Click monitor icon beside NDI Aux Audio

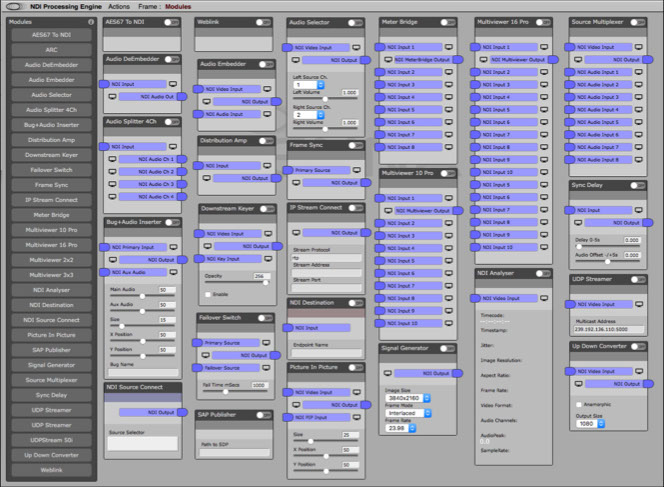[173, 272]
